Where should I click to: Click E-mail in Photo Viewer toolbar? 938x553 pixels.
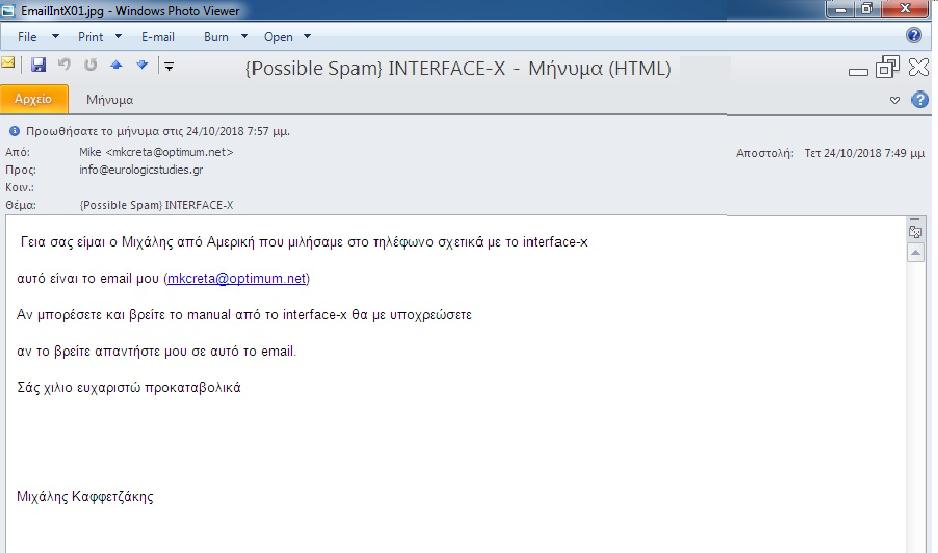click(x=158, y=37)
